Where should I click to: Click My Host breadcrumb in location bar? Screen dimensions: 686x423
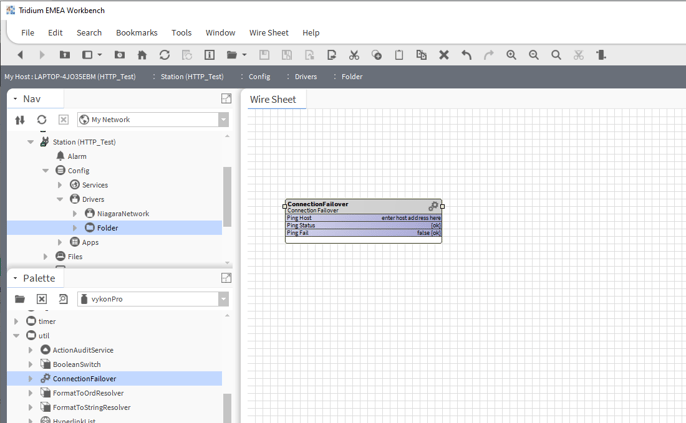[70, 77]
